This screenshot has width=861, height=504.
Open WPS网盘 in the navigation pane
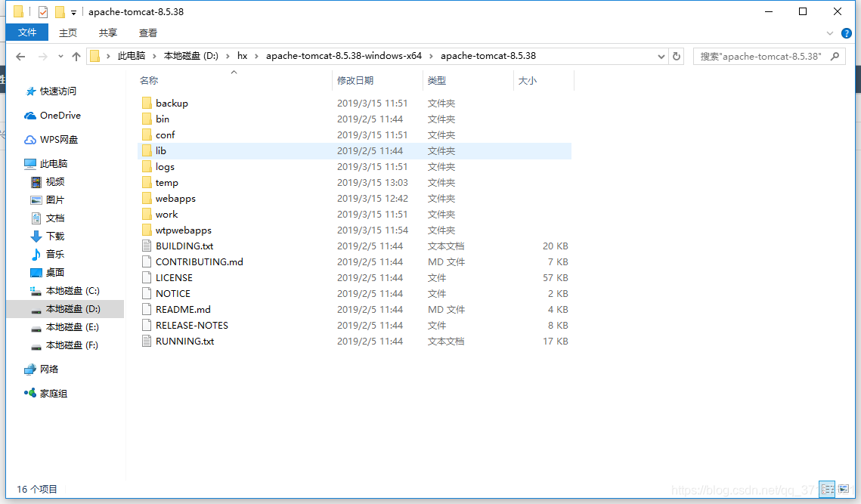tap(58, 140)
